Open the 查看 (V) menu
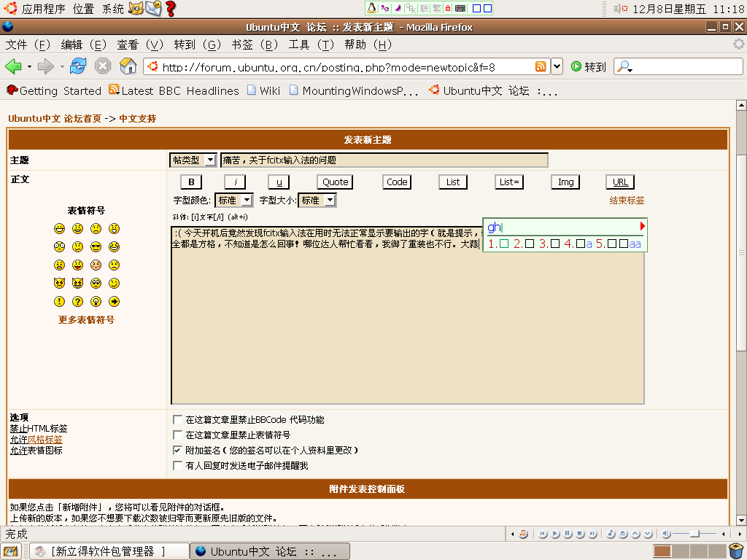747x560 pixels. coord(140,44)
